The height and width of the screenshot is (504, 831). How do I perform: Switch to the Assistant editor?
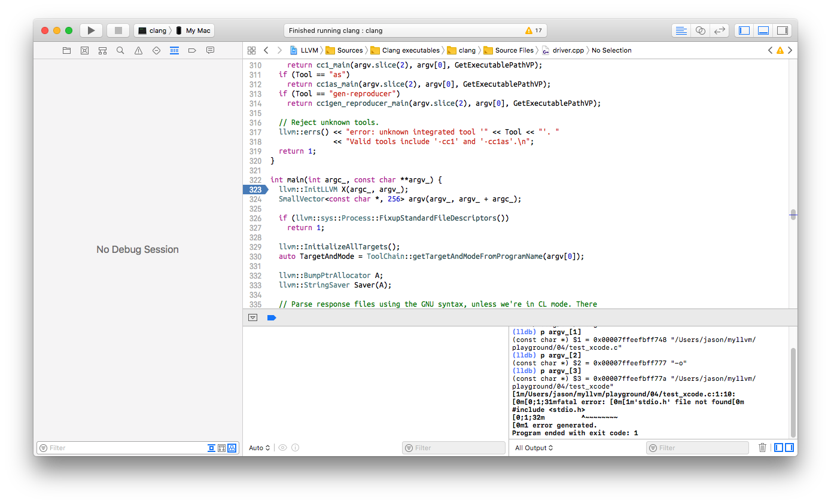(x=700, y=30)
